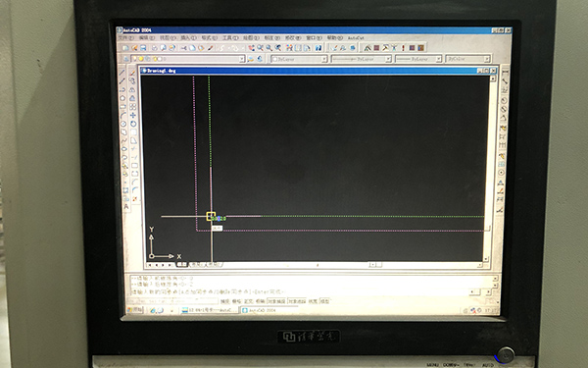
Task: Open the AutoCut menu
Action: click(356, 38)
